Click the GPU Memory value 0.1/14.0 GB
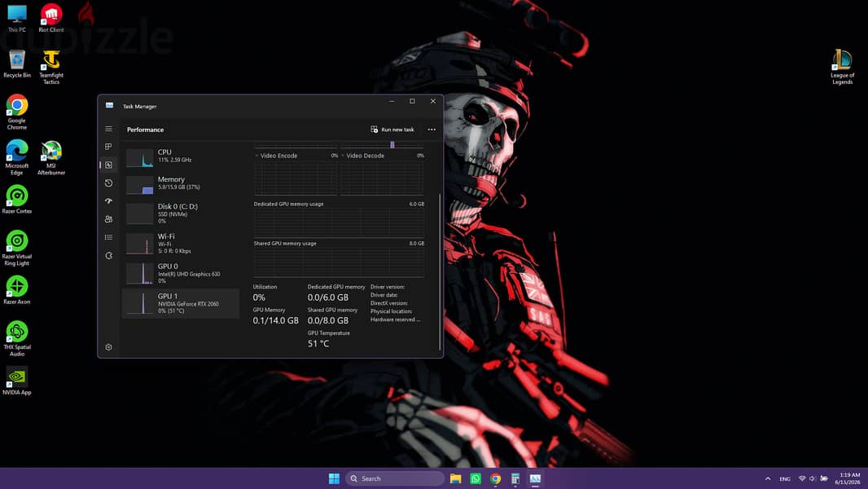Screen dimensions: 868x489 coord(276,320)
